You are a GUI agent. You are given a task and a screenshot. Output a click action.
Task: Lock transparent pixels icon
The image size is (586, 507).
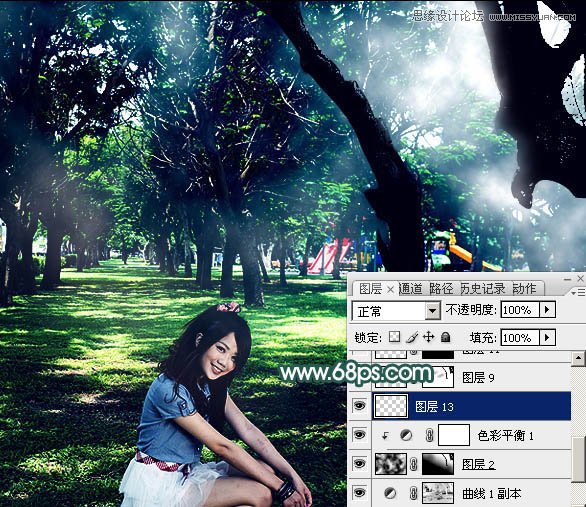pyautogui.click(x=394, y=337)
